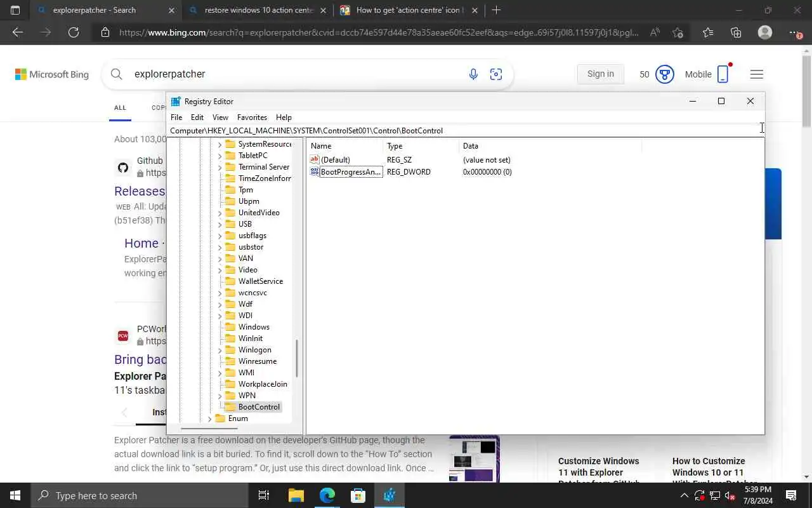Open a new browser tab
The height and width of the screenshot is (508, 812).
click(497, 10)
